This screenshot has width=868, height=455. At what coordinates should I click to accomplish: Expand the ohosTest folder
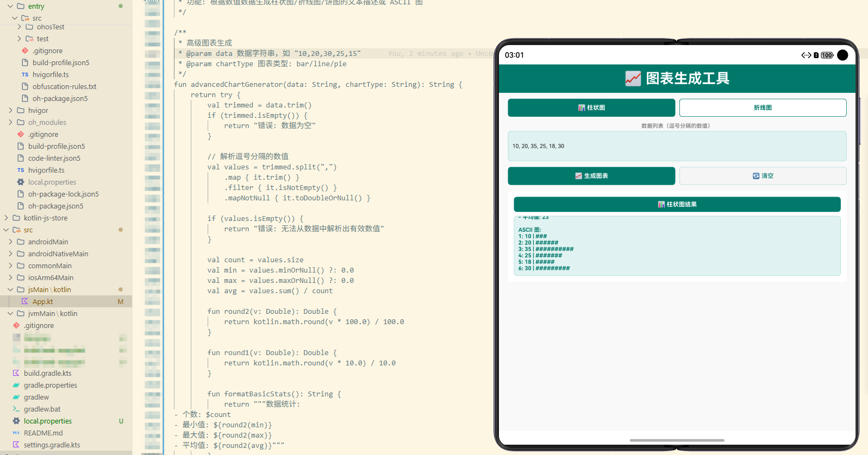tap(19, 27)
